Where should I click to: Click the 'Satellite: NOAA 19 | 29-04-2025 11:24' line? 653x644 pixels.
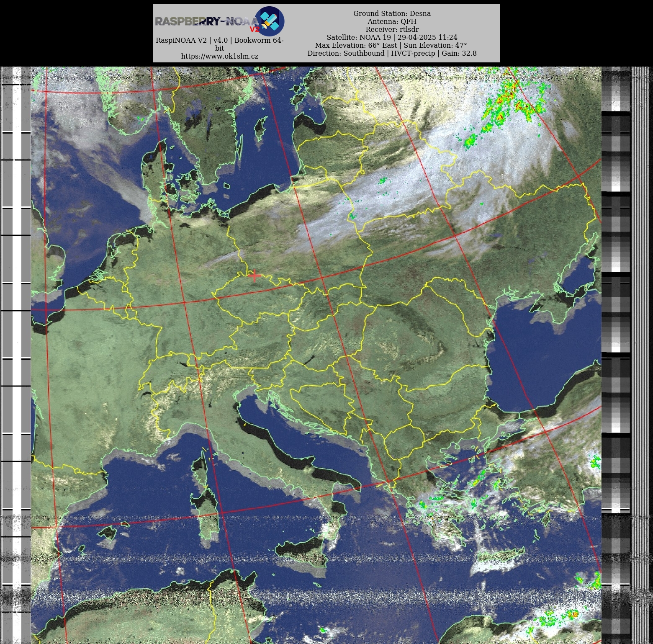click(392, 37)
